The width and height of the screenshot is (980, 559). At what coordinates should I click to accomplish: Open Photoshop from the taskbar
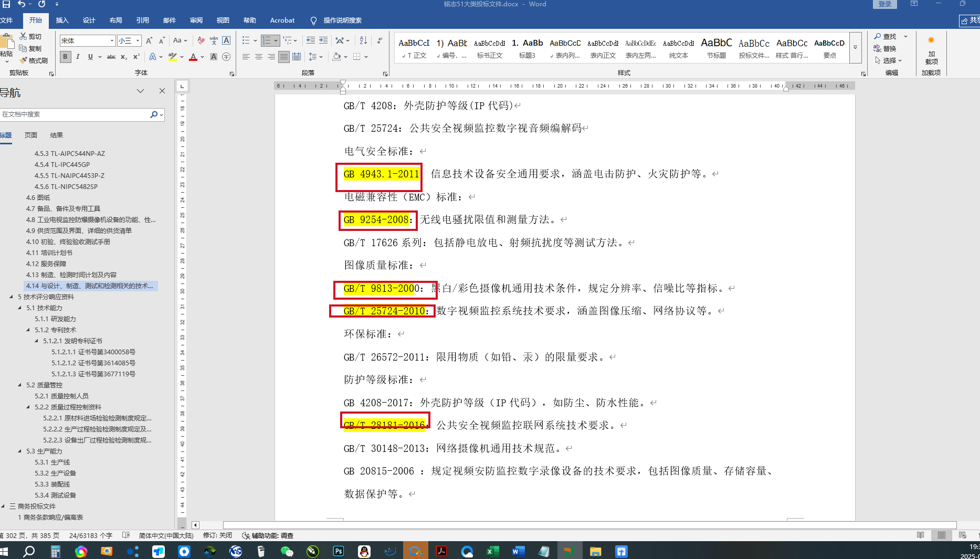click(339, 551)
